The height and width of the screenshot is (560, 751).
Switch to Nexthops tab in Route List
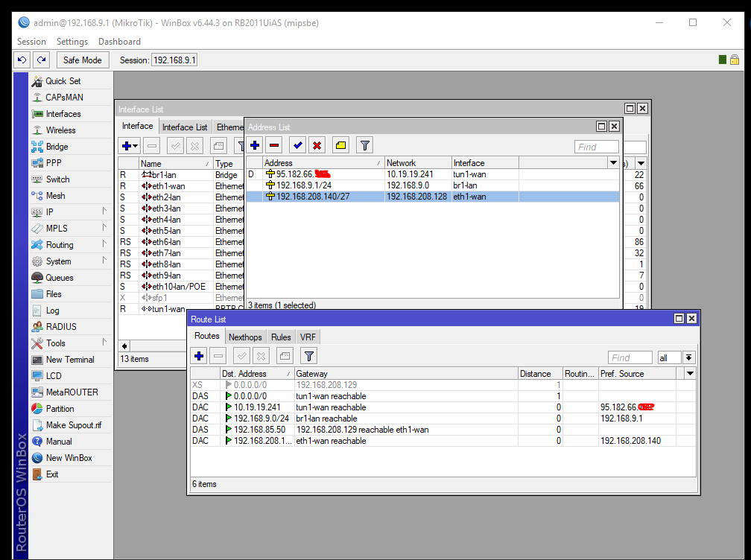click(245, 337)
